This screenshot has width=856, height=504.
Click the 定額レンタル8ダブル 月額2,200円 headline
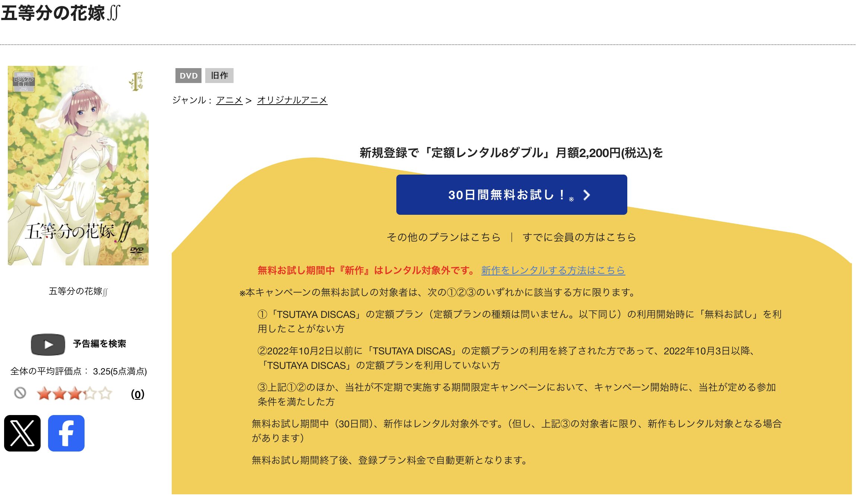point(511,153)
